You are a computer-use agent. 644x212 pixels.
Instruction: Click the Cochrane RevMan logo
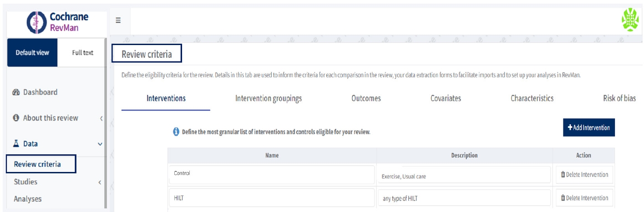57,23
